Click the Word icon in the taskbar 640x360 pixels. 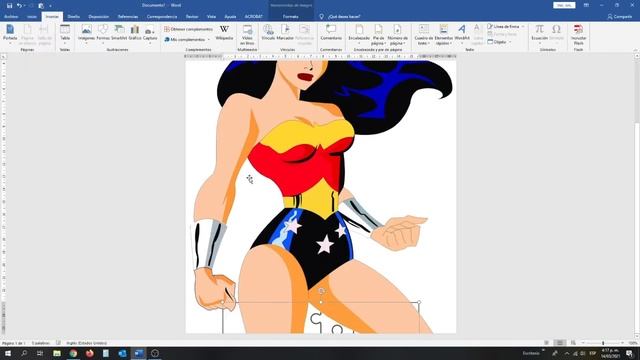click(139, 353)
